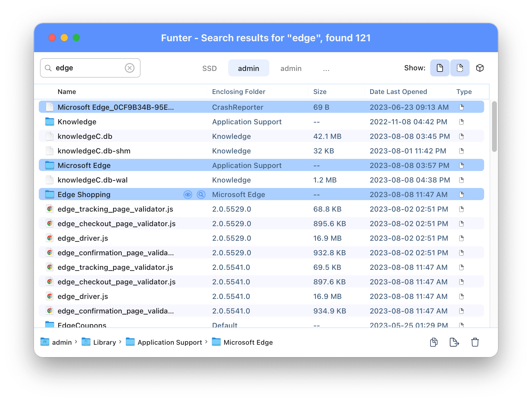Sort by Date Last Opened column

tap(398, 92)
